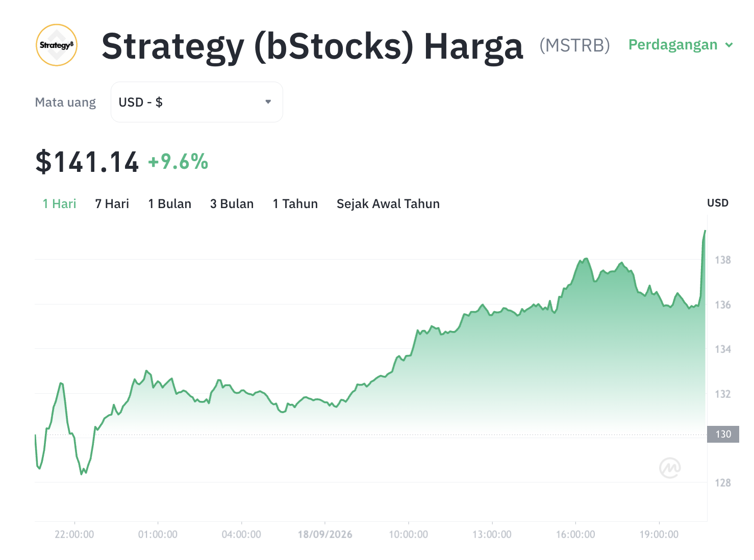The image size is (754, 560).
Task: Click the MSTRB ticker symbol
Action: pyautogui.click(x=575, y=45)
